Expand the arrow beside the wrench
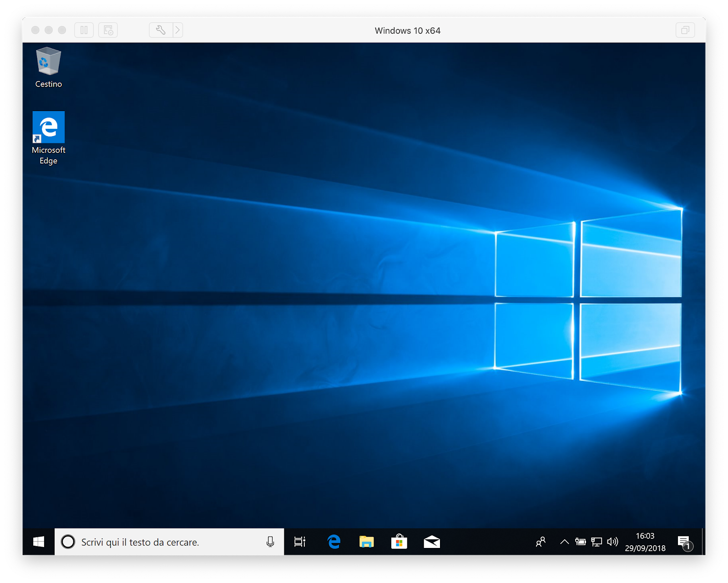 click(x=178, y=30)
